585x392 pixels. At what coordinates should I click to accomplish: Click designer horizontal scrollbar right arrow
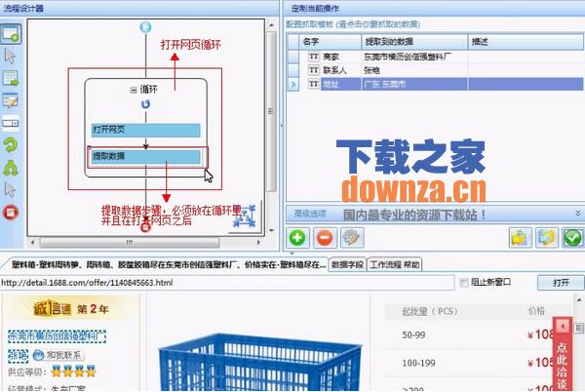pyautogui.click(x=258, y=243)
